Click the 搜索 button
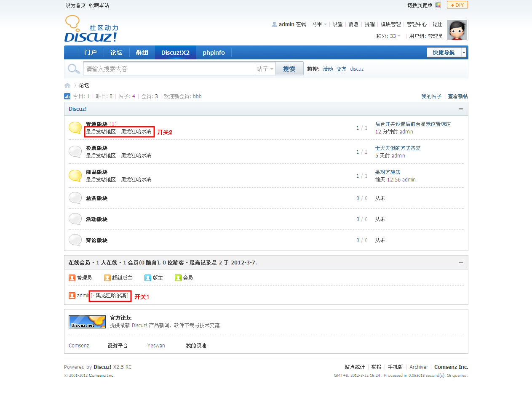The height and width of the screenshot is (400, 532). (x=289, y=69)
